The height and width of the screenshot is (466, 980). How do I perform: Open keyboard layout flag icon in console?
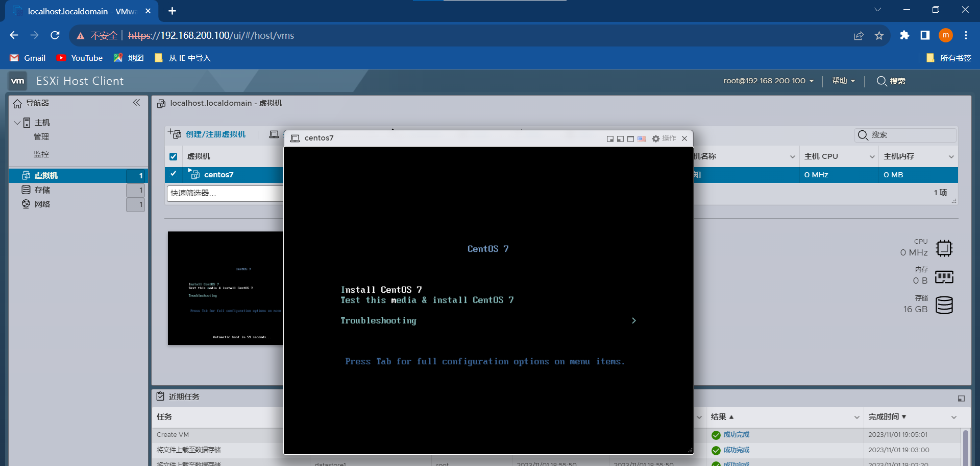tap(642, 138)
